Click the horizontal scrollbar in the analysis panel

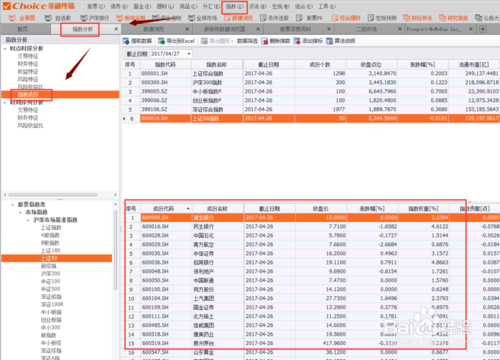[53, 195]
